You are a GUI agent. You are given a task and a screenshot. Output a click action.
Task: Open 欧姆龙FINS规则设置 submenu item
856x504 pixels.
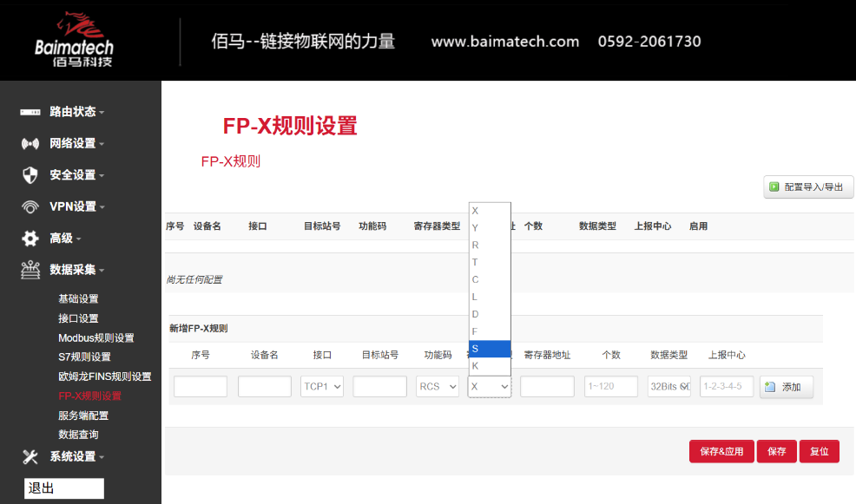pyautogui.click(x=104, y=376)
